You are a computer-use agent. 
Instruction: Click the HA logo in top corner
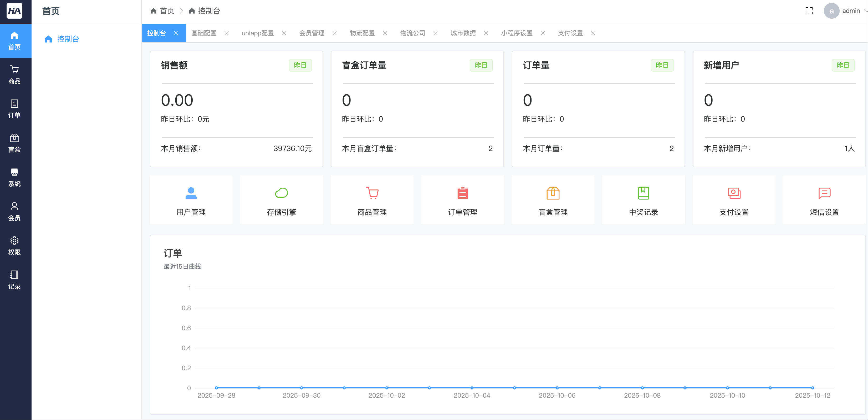(14, 11)
